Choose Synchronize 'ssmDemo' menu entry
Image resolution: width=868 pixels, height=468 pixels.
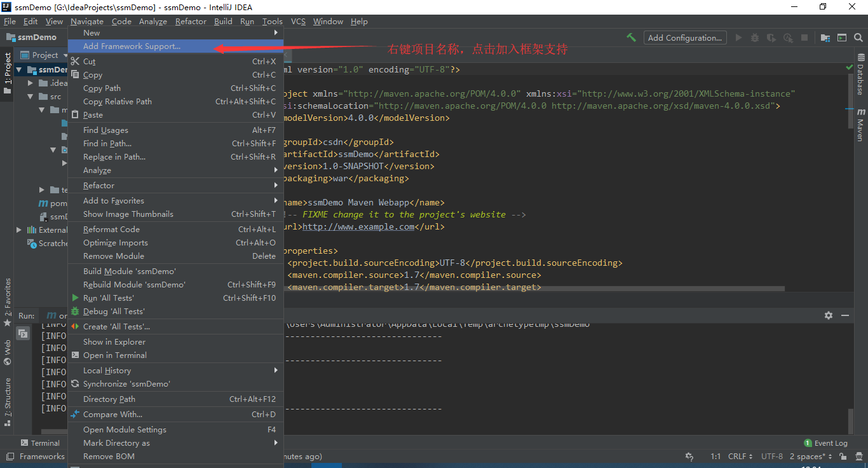click(x=175, y=383)
